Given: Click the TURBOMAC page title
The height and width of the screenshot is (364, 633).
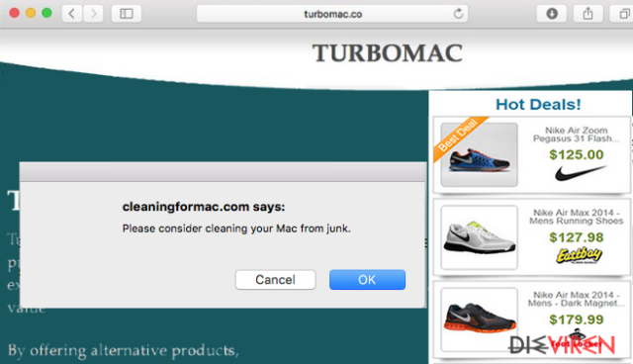Looking at the screenshot, I should pos(388,53).
